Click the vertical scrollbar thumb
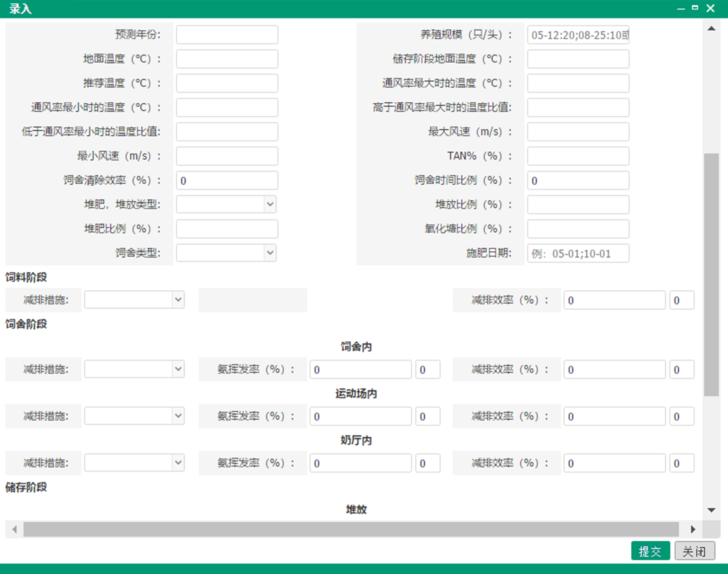Screen dimensions: 728x574 click(711, 275)
